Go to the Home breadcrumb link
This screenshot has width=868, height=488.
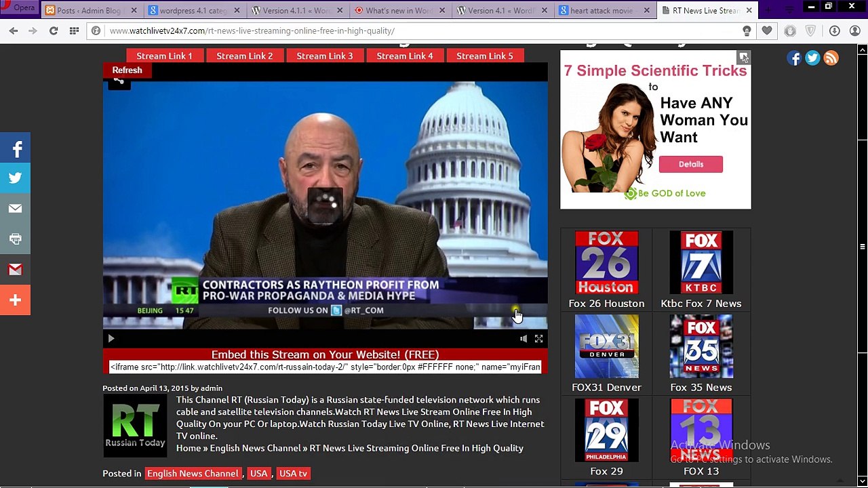pos(189,448)
